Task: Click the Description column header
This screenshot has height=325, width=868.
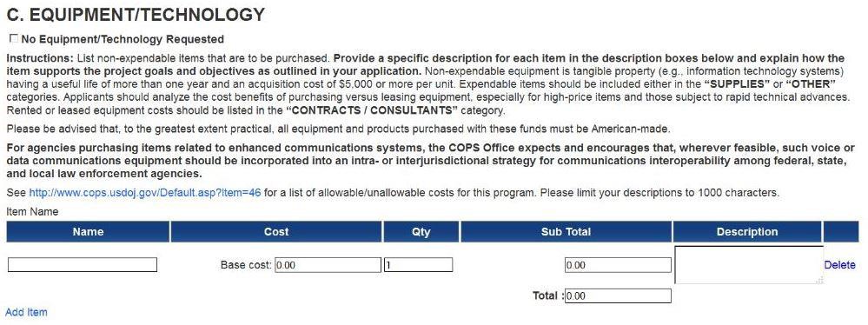Action: point(747,231)
